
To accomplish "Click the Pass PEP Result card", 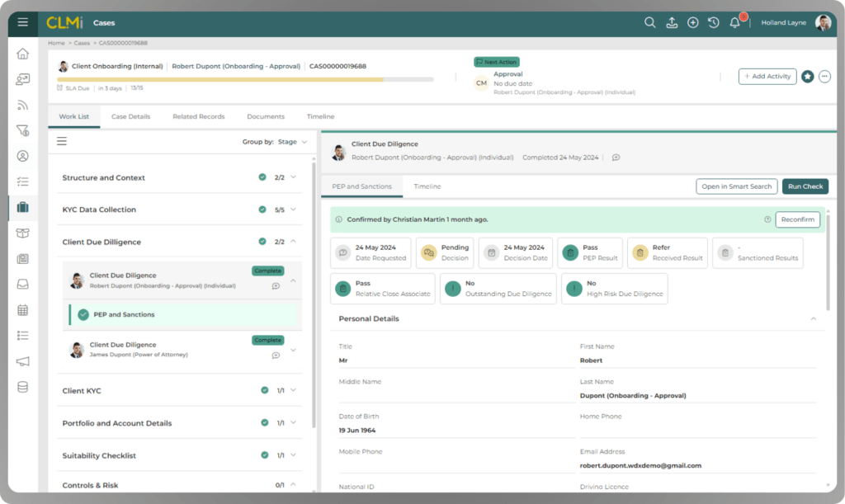I will pos(590,252).
